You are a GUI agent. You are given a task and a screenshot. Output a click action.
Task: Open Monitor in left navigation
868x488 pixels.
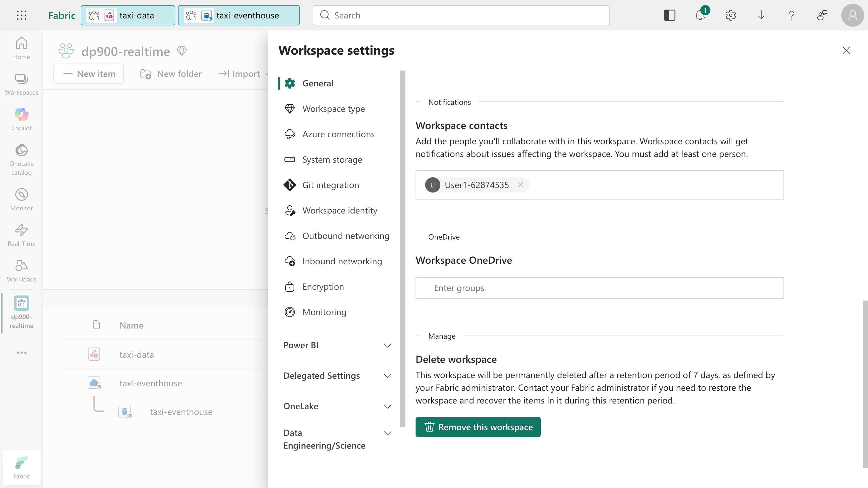coord(22,200)
